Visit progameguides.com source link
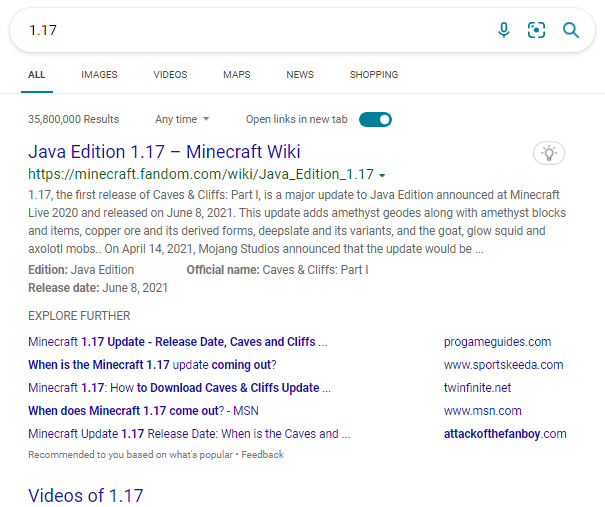This screenshot has width=605, height=507. (497, 342)
